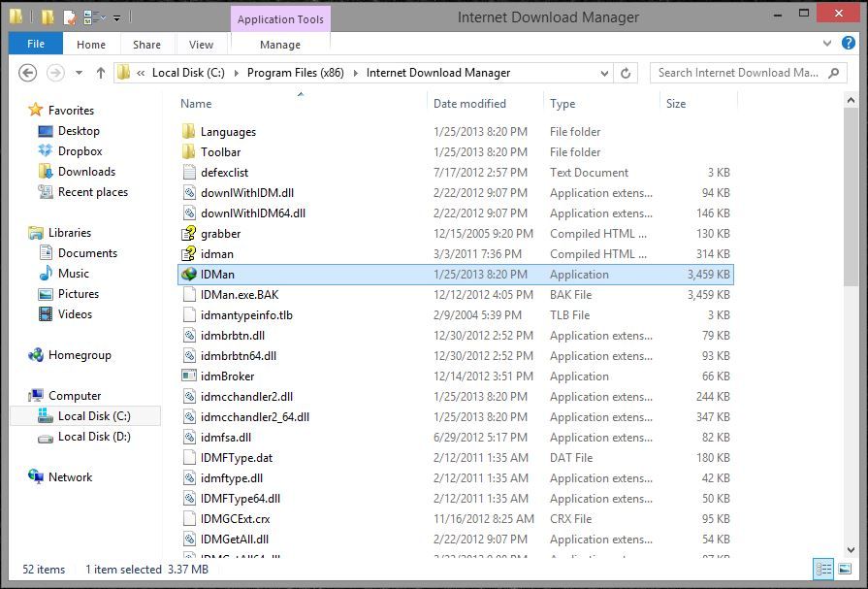868x589 pixels.
Task: Go up one folder with the Up arrow
Action: click(x=101, y=73)
